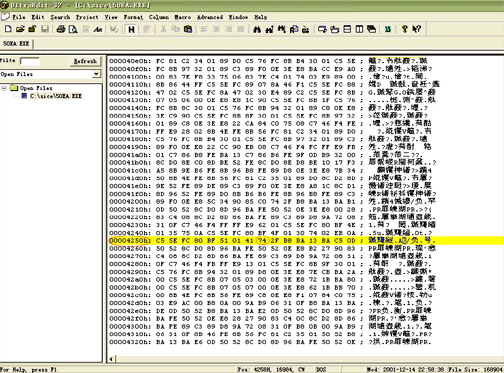Screen dimensions: 504x373
Task: Click the Copy icon in toolbar
Action: point(175,29)
